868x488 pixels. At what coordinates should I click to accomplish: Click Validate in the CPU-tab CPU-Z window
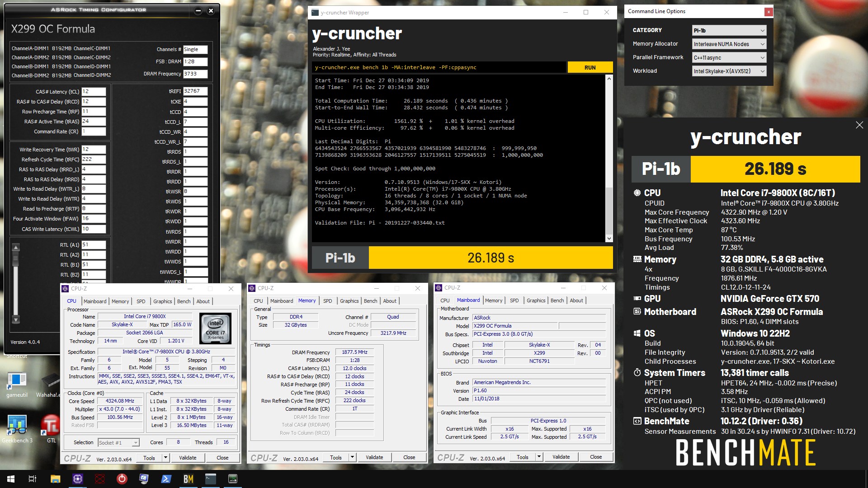188,458
